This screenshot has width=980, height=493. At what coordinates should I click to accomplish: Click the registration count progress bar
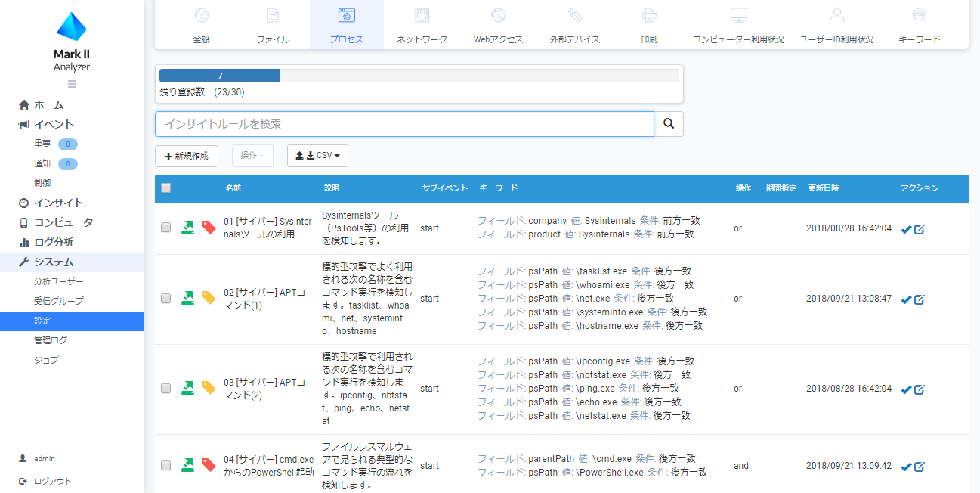419,76
